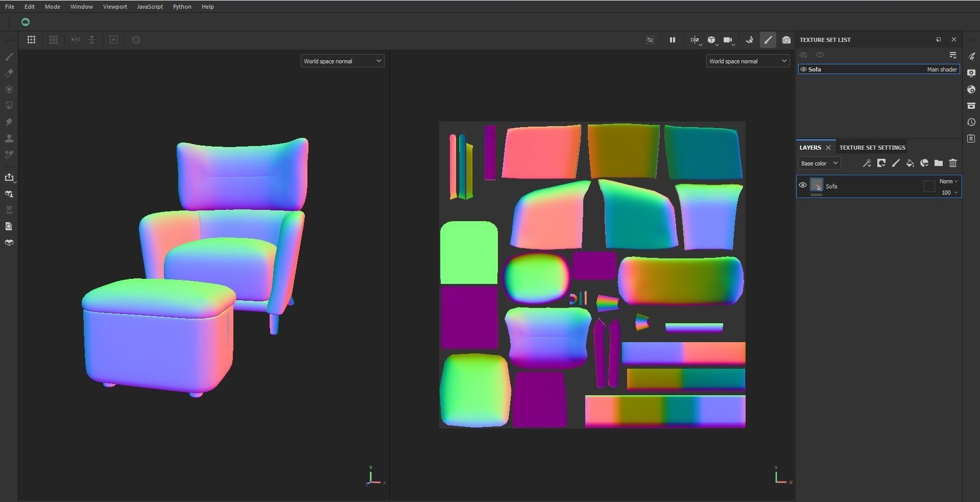Select the Eraser tool
Screen dimensions: 980x502
pyautogui.click(x=9, y=73)
